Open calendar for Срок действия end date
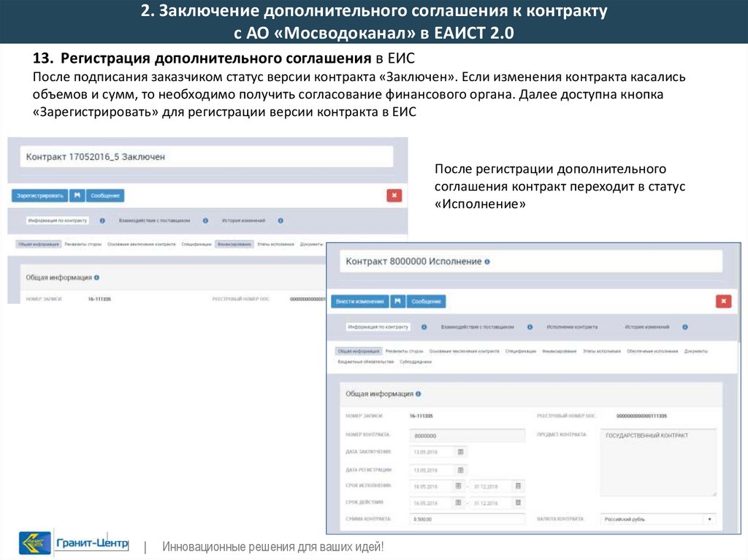 pos(518,503)
